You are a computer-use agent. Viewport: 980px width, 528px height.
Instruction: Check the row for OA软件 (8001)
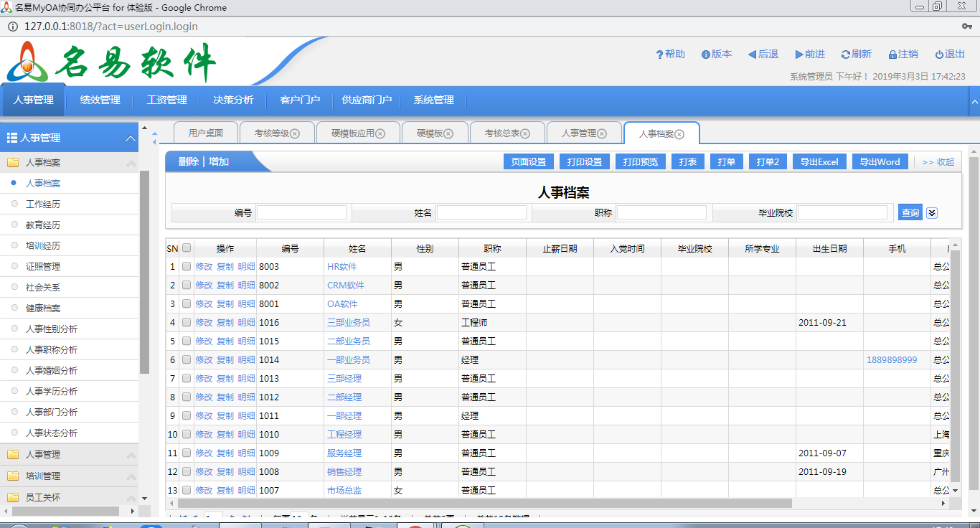[187, 303]
